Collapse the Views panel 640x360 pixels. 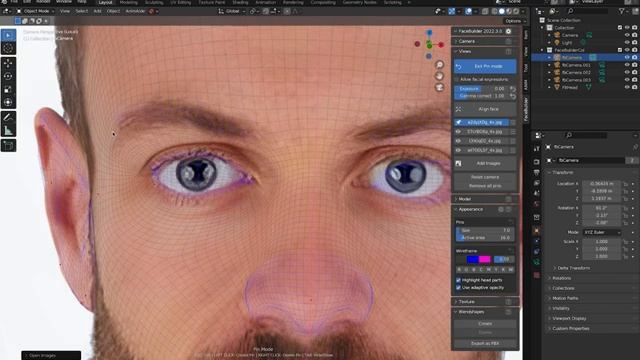(x=465, y=51)
